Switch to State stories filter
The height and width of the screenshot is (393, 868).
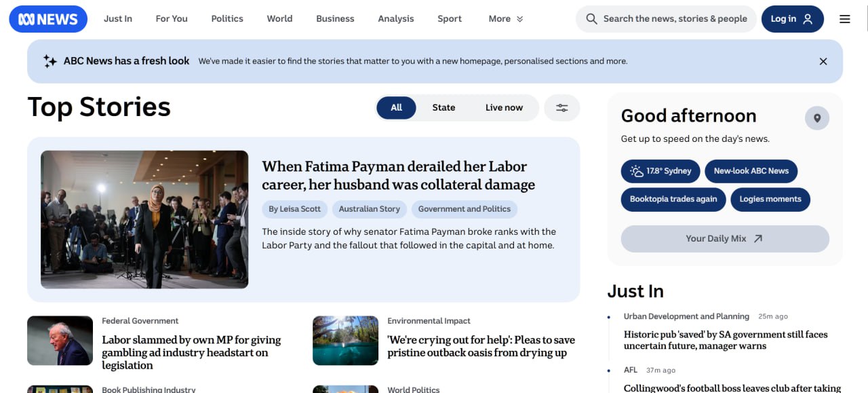coord(443,108)
